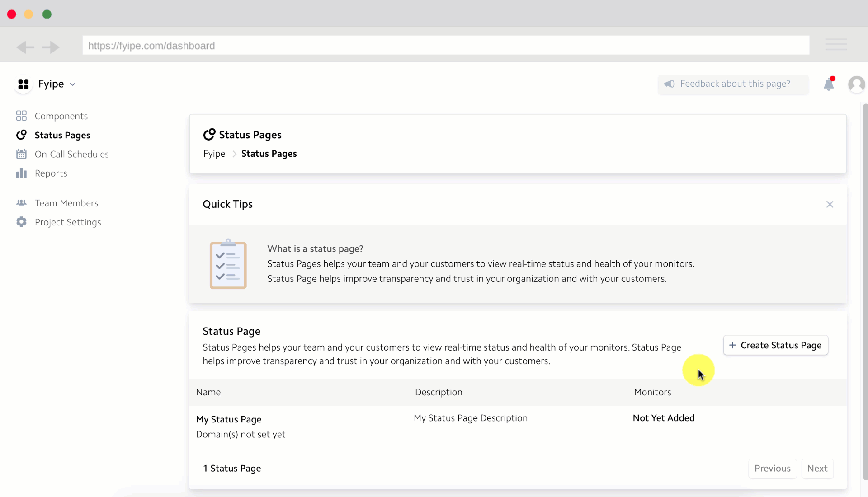Click the megaphone feedback icon

point(670,84)
